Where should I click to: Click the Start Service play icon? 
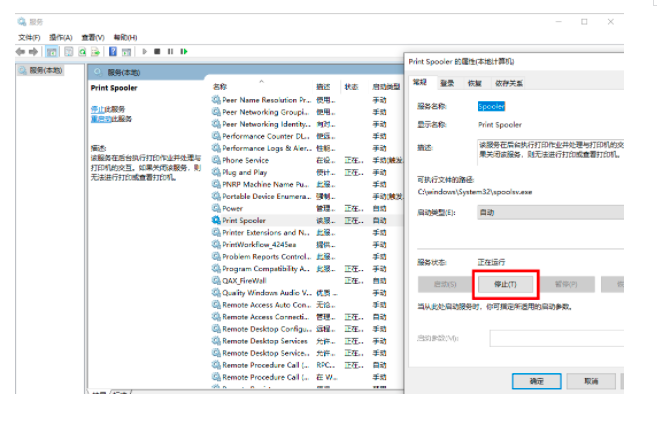coord(146,51)
